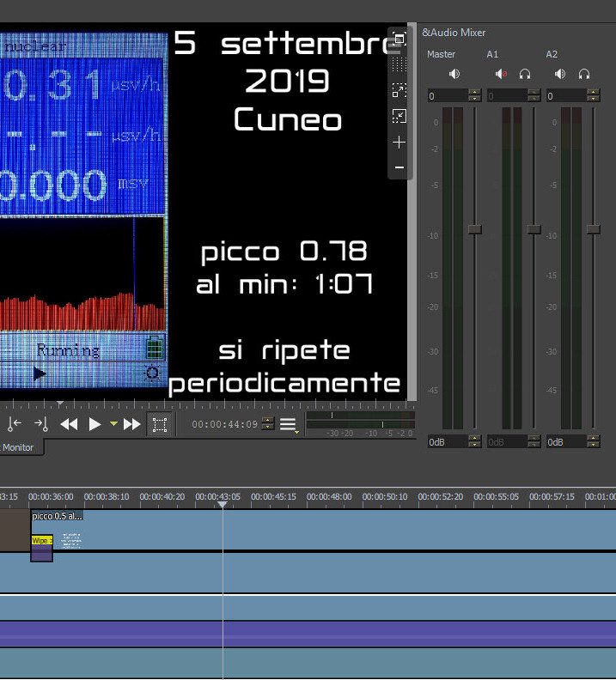Click the timeline playhead marker

pos(223,504)
